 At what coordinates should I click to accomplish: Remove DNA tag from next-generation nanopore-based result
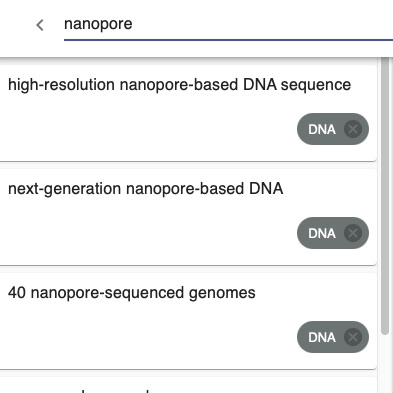pyautogui.click(x=353, y=233)
